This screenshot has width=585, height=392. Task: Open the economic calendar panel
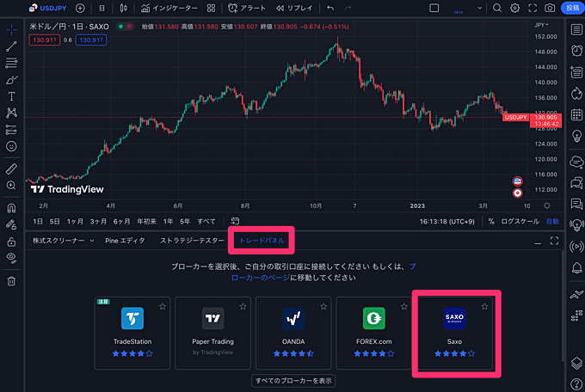click(x=576, y=115)
